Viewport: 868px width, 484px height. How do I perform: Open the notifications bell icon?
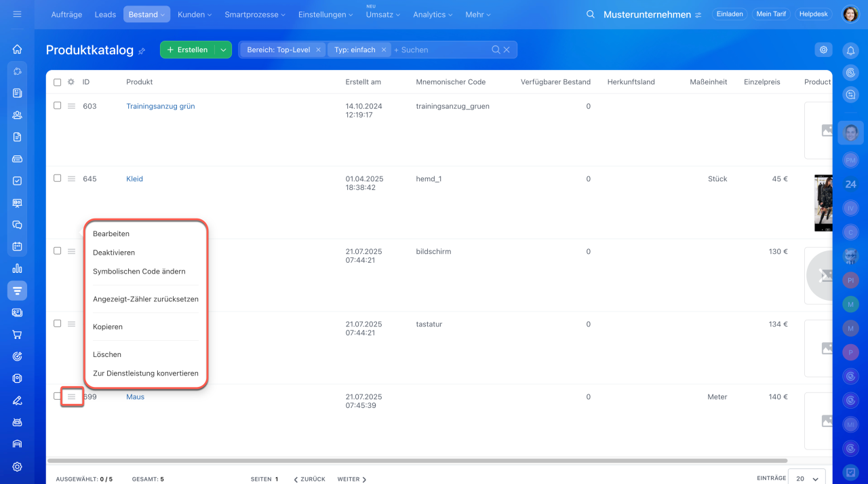tap(850, 50)
